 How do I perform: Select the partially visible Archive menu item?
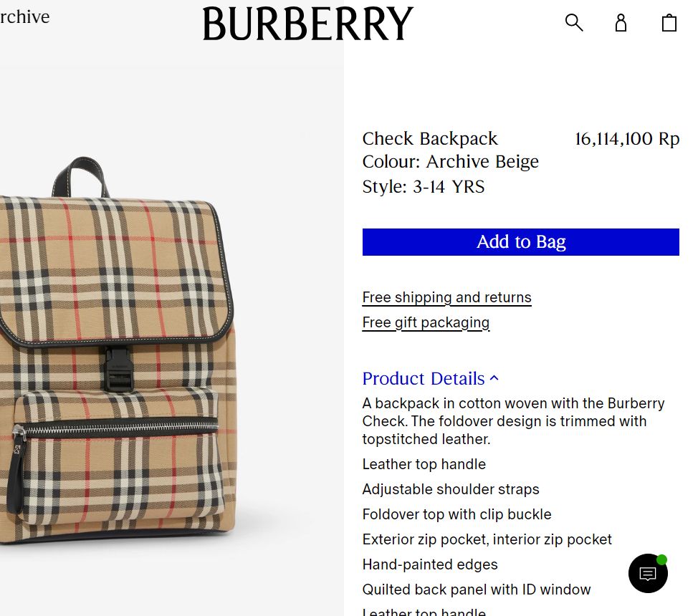(24, 17)
